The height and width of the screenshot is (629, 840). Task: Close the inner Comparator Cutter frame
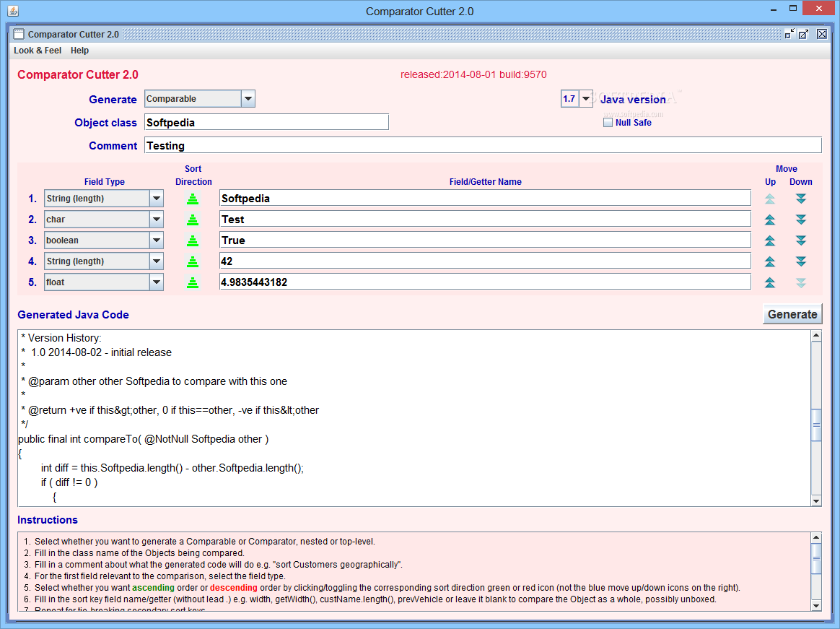(x=822, y=35)
